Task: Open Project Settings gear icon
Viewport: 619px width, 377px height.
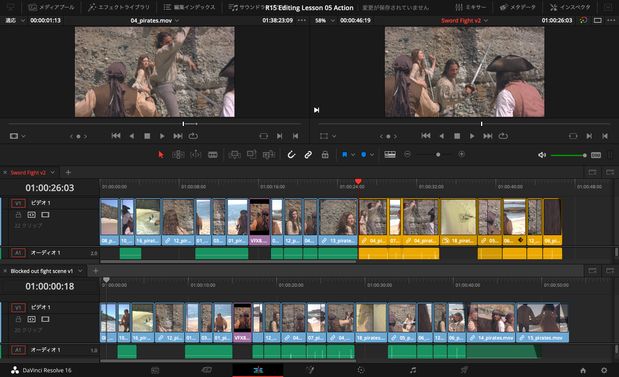Action: click(604, 370)
